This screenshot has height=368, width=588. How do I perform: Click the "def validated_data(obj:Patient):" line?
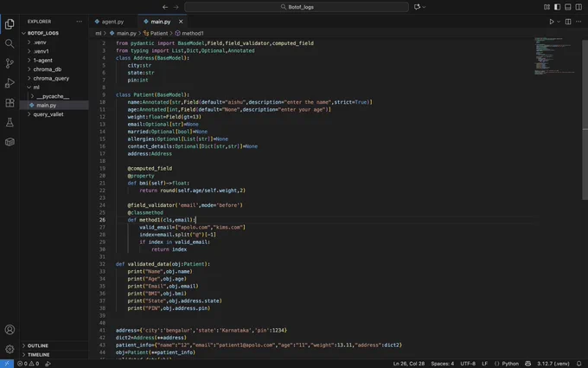(163, 264)
